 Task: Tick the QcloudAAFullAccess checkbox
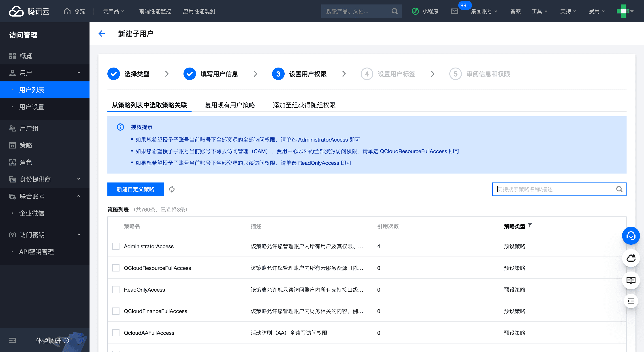click(116, 333)
